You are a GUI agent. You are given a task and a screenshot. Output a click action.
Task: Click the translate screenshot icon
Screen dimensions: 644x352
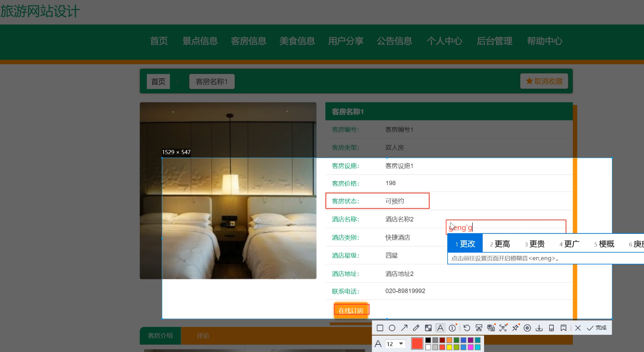491,328
